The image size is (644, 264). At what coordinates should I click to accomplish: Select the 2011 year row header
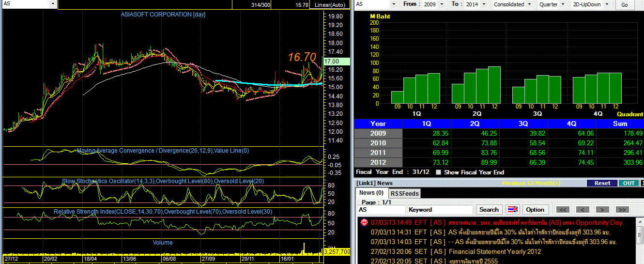coord(378,153)
